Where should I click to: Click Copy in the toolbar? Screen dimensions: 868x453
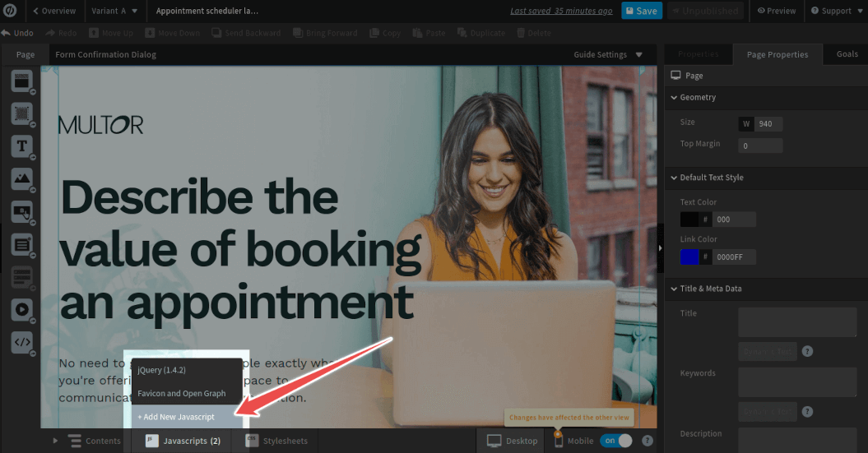[x=385, y=33]
